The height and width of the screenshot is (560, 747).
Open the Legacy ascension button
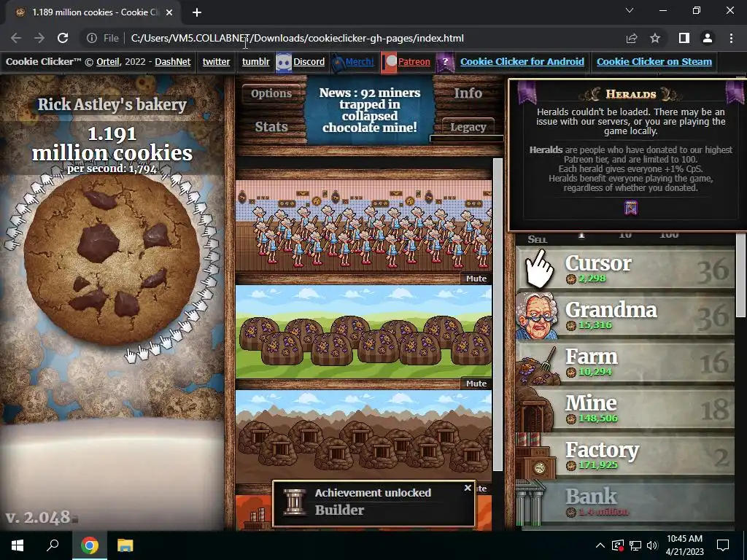coord(468,127)
